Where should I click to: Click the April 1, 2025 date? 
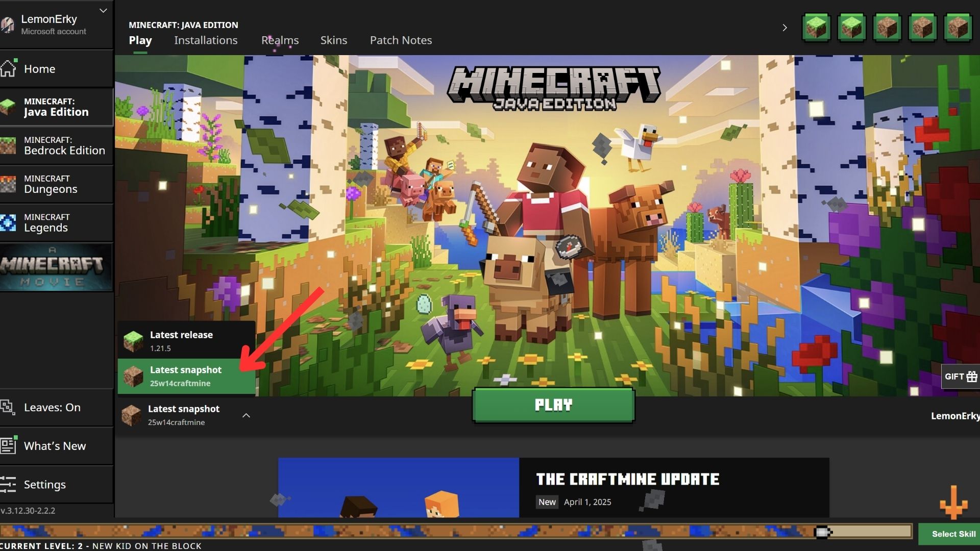tap(587, 502)
